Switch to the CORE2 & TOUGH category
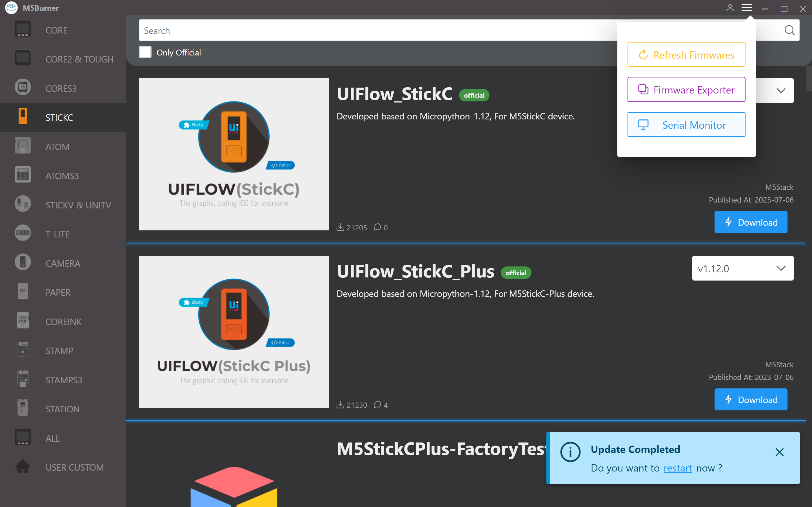 coord(79,59)
